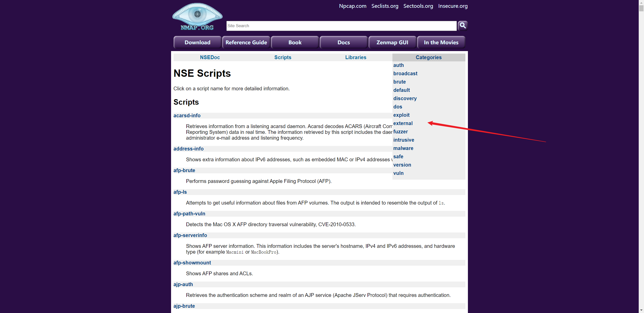Click the CVE-2010-0533 description text

pyautogui.click(x=271, y=224)
